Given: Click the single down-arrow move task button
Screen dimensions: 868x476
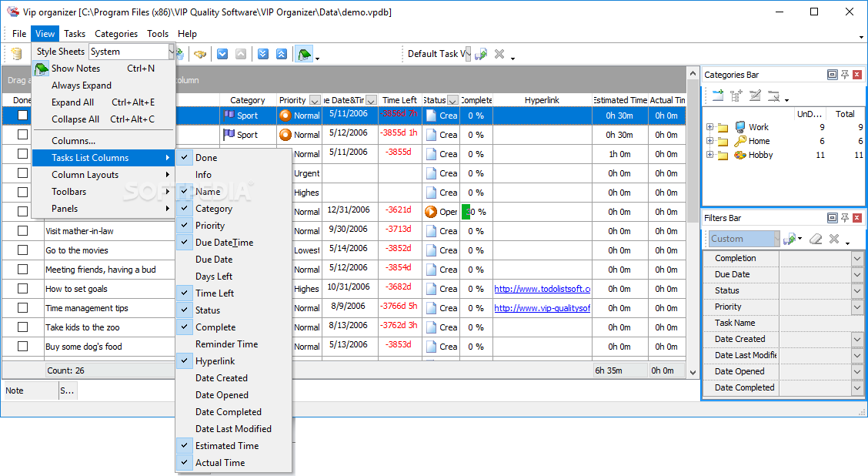Looking at the screenshot, I should 222,54.
